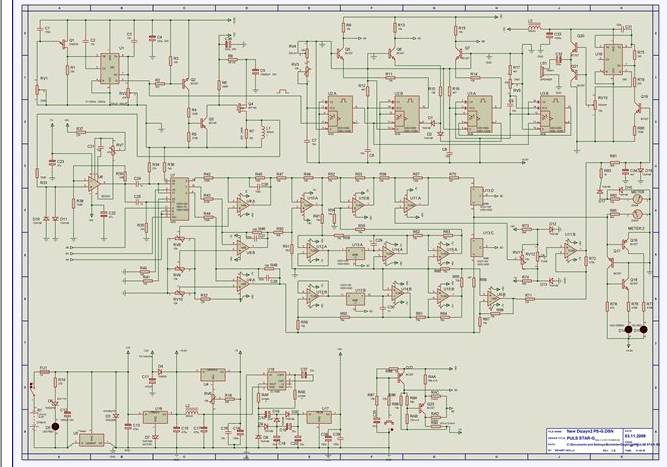
Task: Click transistor Q18
Action: tap(624, 284)
